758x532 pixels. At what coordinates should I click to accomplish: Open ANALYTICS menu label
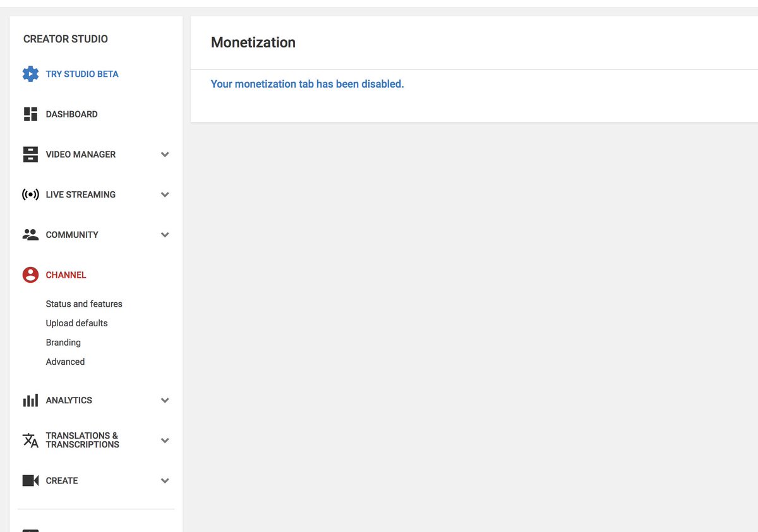(69, 401)
